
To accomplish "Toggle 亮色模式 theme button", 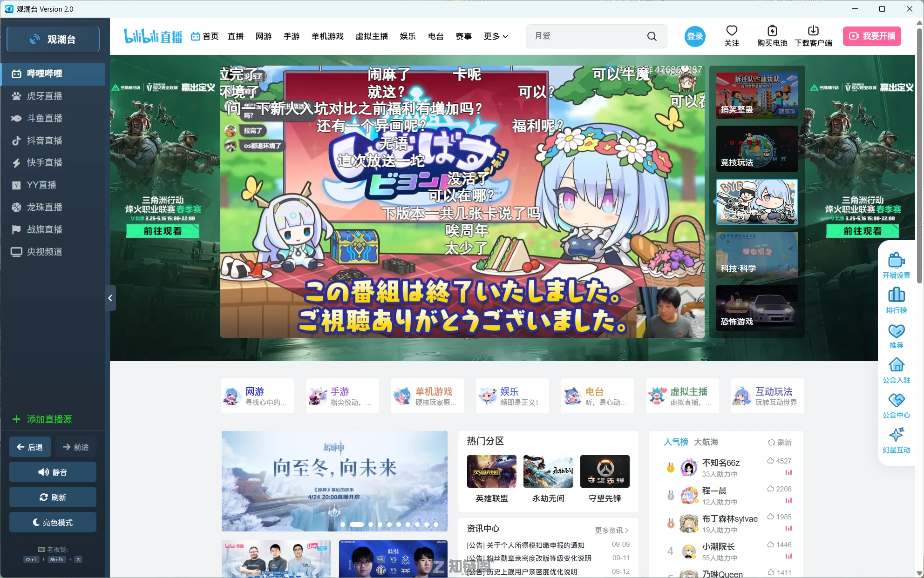I will click(53, 523).
